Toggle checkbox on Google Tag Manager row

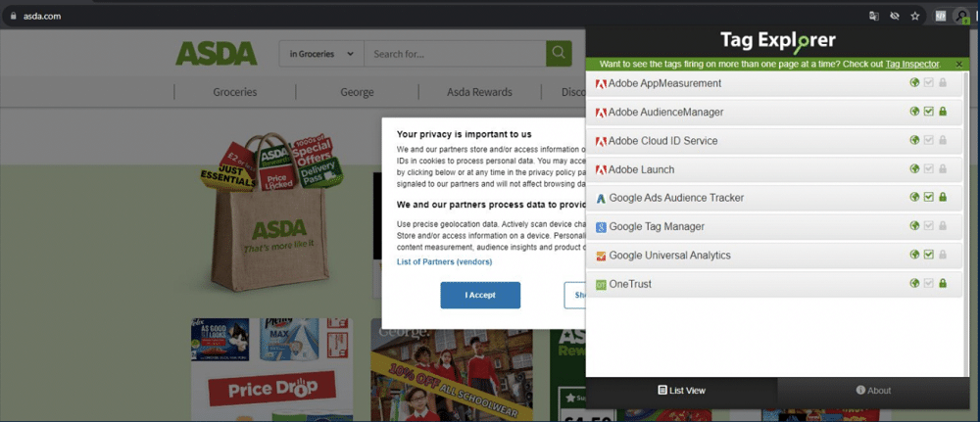click(929, 226)
